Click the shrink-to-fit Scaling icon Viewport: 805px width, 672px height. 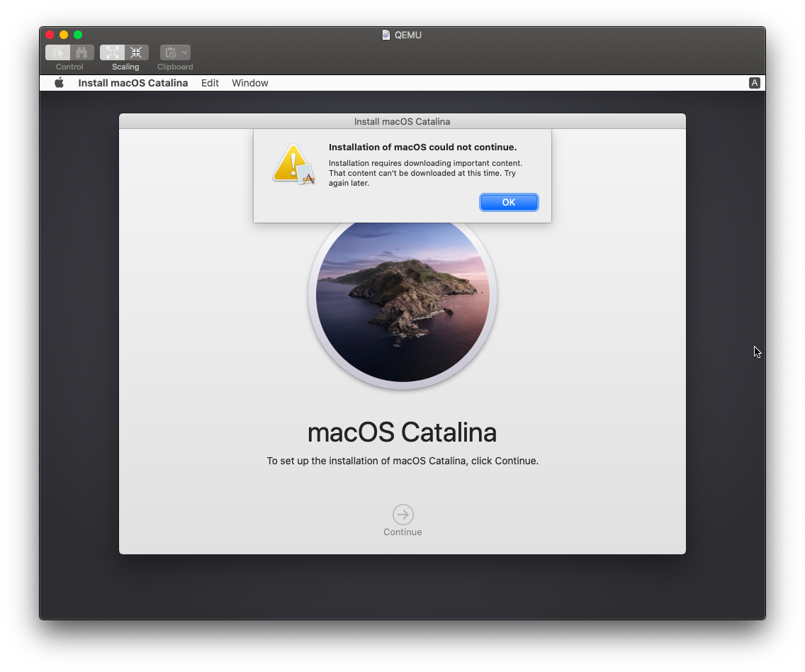136,52
